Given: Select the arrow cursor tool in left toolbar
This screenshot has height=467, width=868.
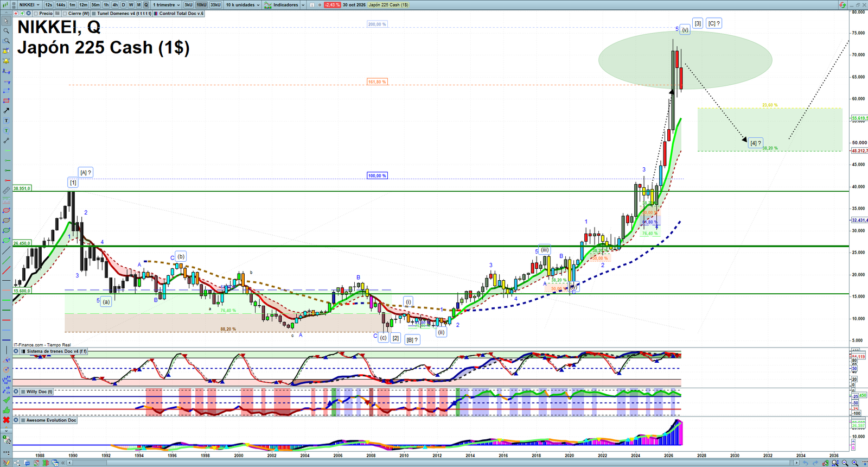Looking at the screenshot, I should tap(6, 21).
